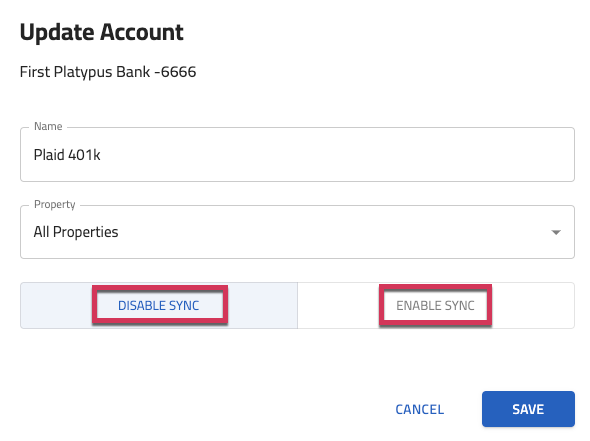Open the Property dropdown
590x441 pixels.
pos(297,232)
